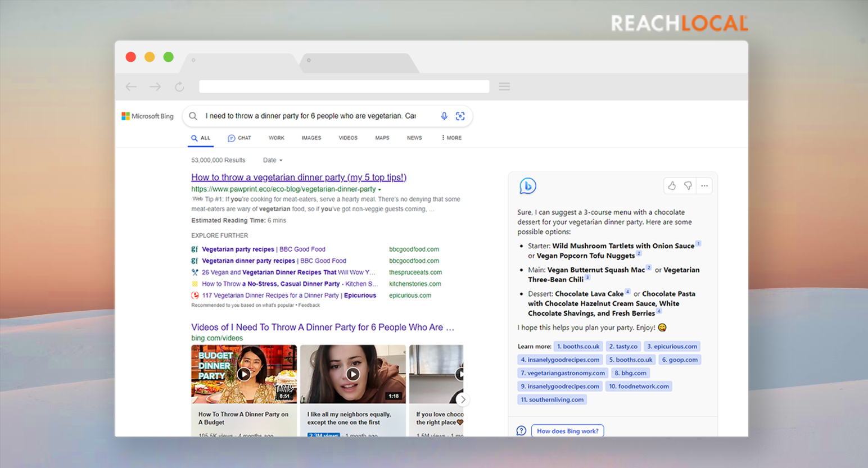This screenshot has height=468, width=868.
Task: Click the bing.com/videos link
Action: click(x=217, y=338)
